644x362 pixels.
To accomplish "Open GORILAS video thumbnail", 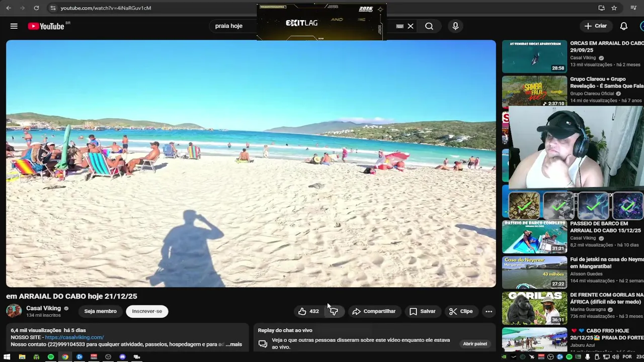I will (534, 307).
